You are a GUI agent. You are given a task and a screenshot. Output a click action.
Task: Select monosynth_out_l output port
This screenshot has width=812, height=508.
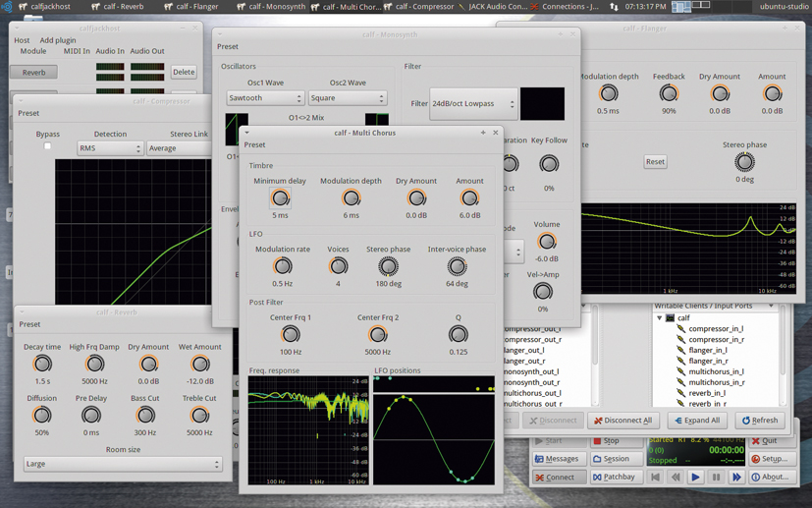[x=531, y=371]
